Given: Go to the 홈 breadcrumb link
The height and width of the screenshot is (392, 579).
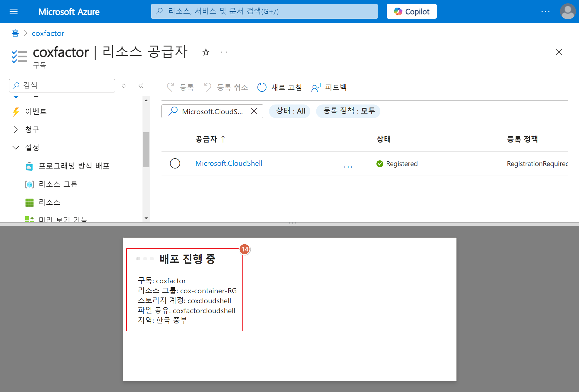Looking at the screenshot, I should (x=15, y=33).
